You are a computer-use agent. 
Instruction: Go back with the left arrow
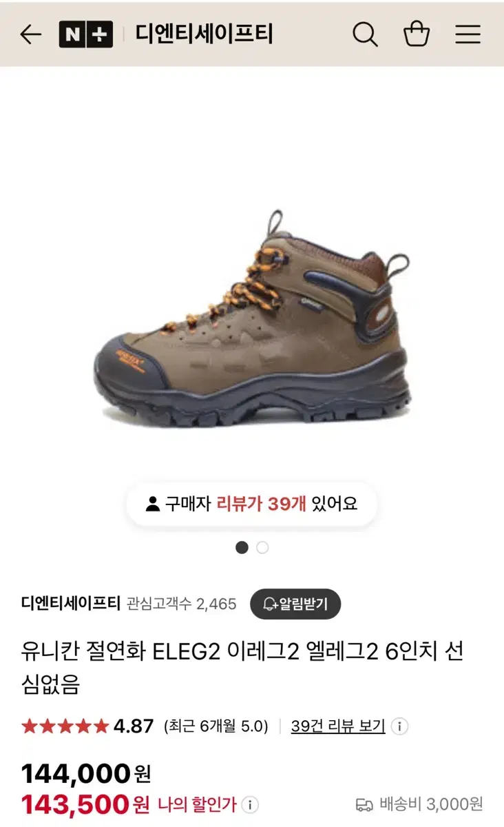(x=30, y=34)
